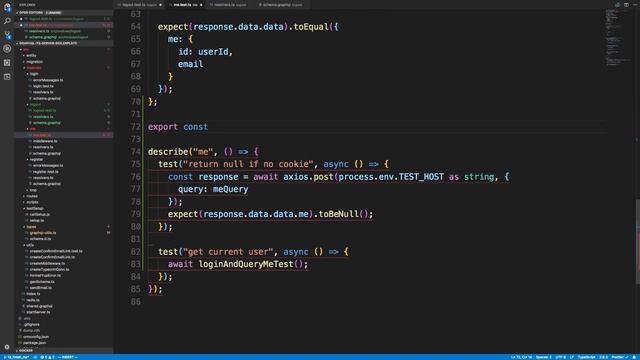Open the Source Control view
Image resolution: width=640 pixels, height=360 pixels.
[x=7, y=35]
